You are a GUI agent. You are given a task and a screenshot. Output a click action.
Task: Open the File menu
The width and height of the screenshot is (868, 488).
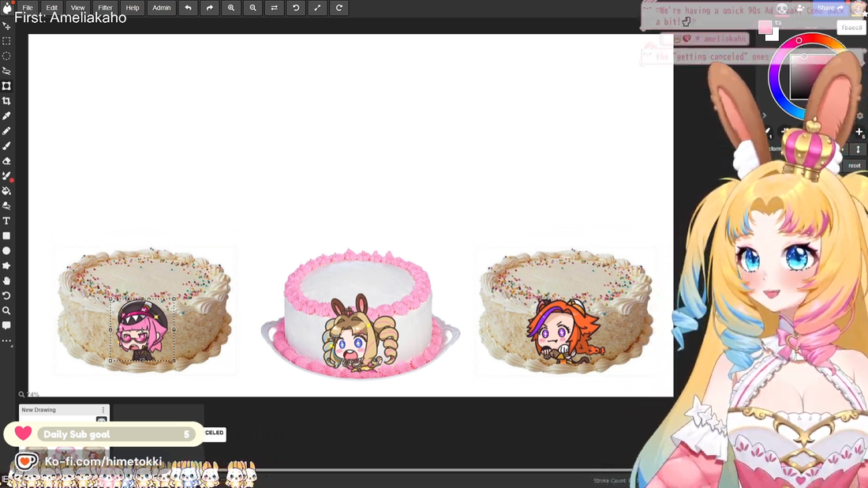pyautogui.click(x=28, y=8)
